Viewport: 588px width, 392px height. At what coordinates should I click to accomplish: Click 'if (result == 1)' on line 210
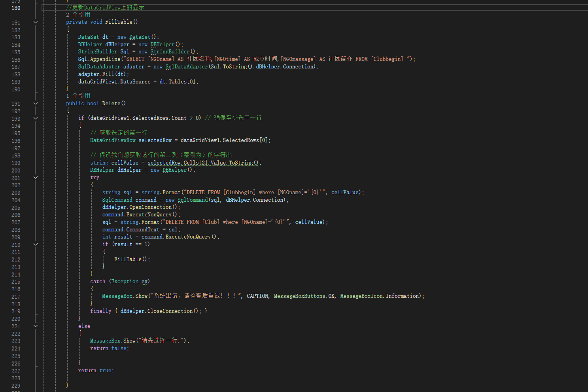pyautogui.click(x=126, y=244)
